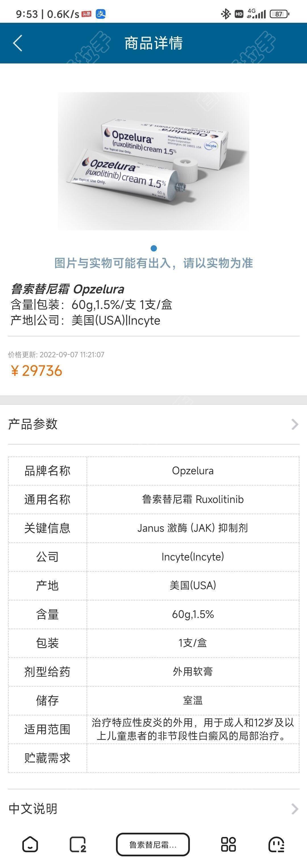Expand the 产品参数 section chevron

tap(294, 424)
